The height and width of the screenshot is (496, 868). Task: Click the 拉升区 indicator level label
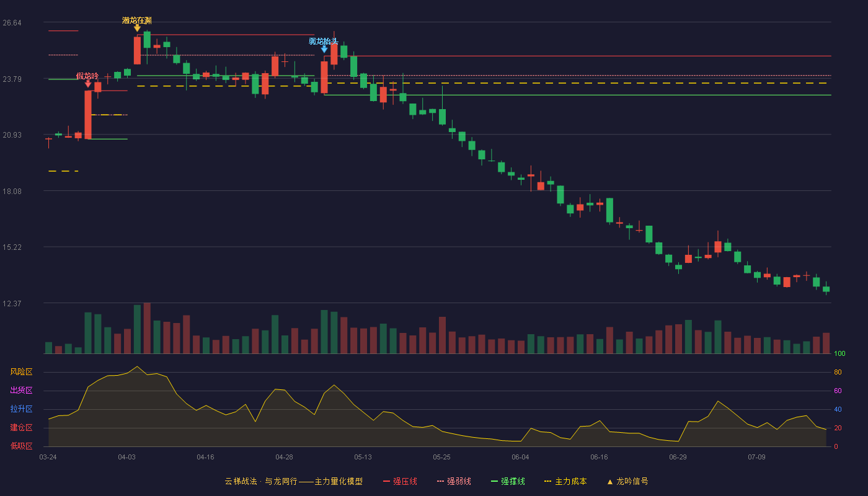pyautogui.click(x=21, y=409)
